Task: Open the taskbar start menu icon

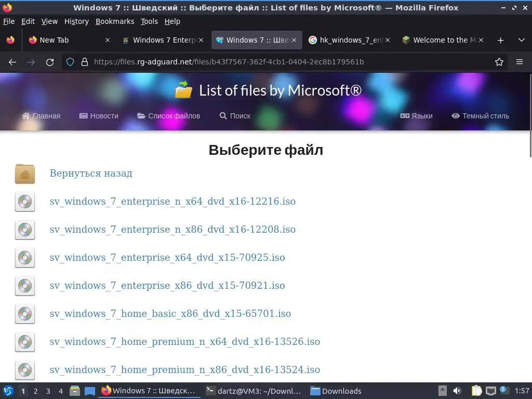Action: click(x=8, y=391)
